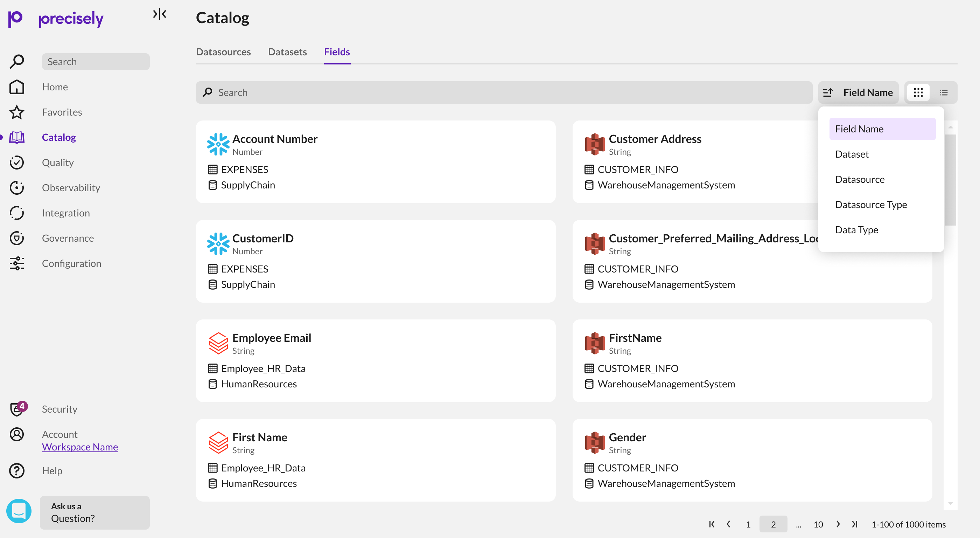Image resolution: width=980 pixels, height=538 pixels.
Task: Click the vertical scrollbar thumb
Action: point(950,180)
